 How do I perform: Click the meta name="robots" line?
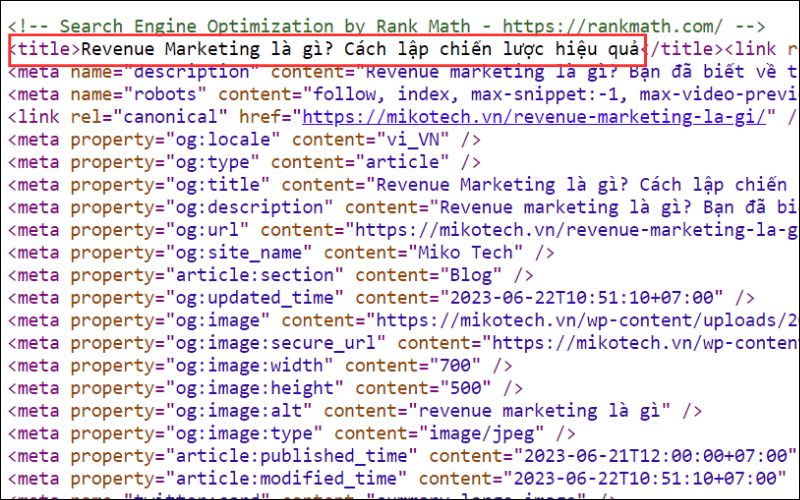(403, 95)
